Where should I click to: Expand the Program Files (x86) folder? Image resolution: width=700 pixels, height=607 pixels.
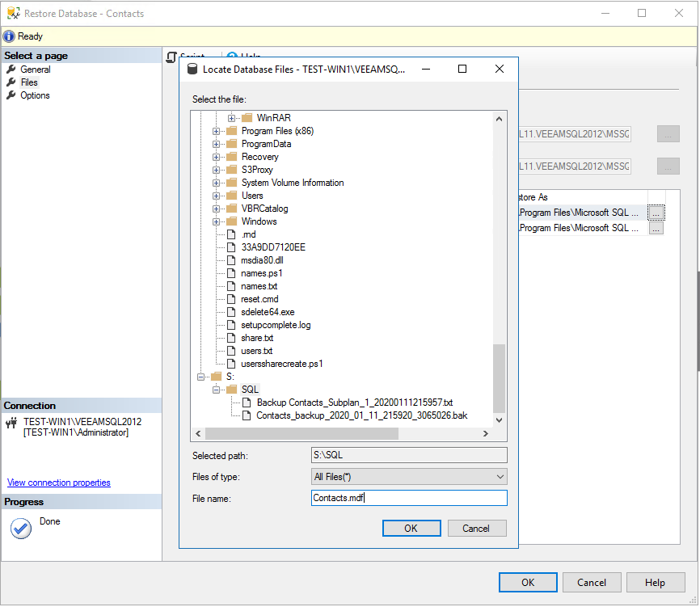point(216,131)
